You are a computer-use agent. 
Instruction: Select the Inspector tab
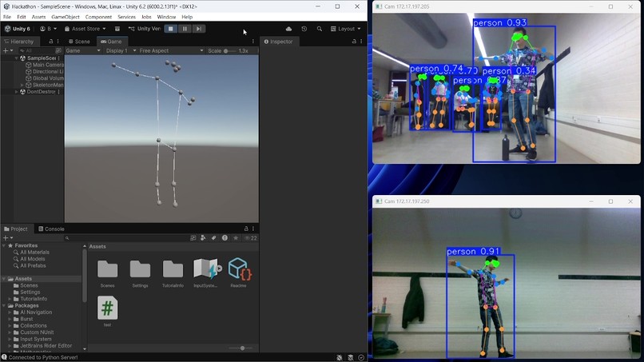click(x=279, y=42)
